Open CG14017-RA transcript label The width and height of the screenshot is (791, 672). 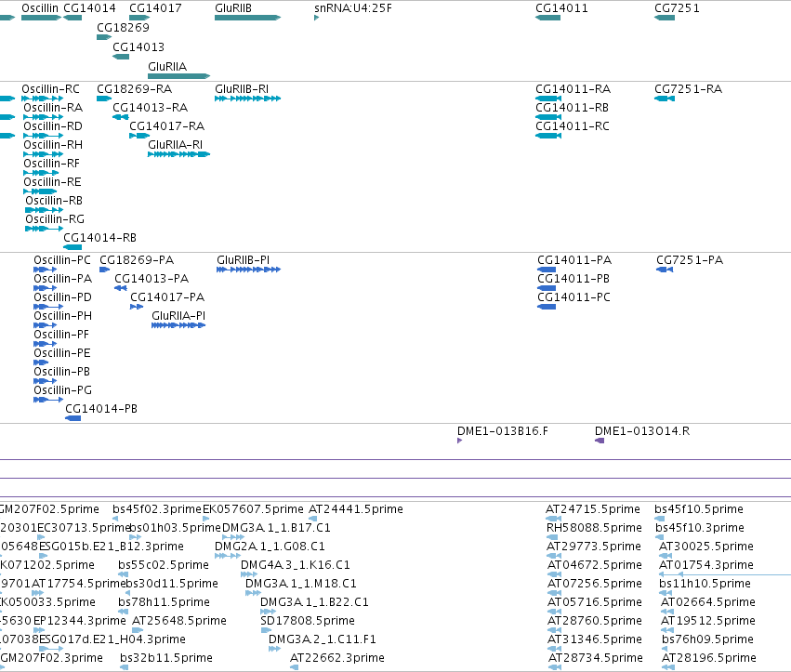pos(167,126)
